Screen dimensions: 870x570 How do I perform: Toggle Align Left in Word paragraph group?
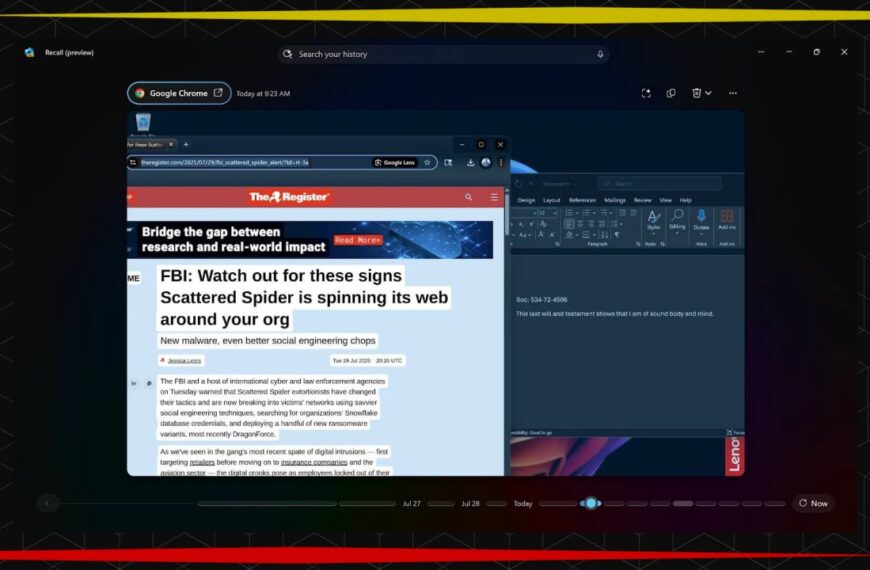(x=569, y=224)
